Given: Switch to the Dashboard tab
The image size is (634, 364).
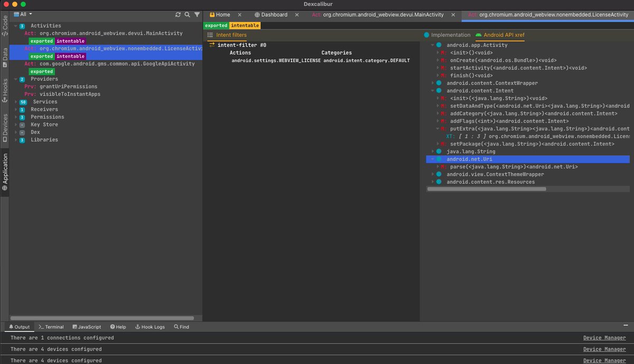Looking at the screenshot, I should click(x=271, y=15).
